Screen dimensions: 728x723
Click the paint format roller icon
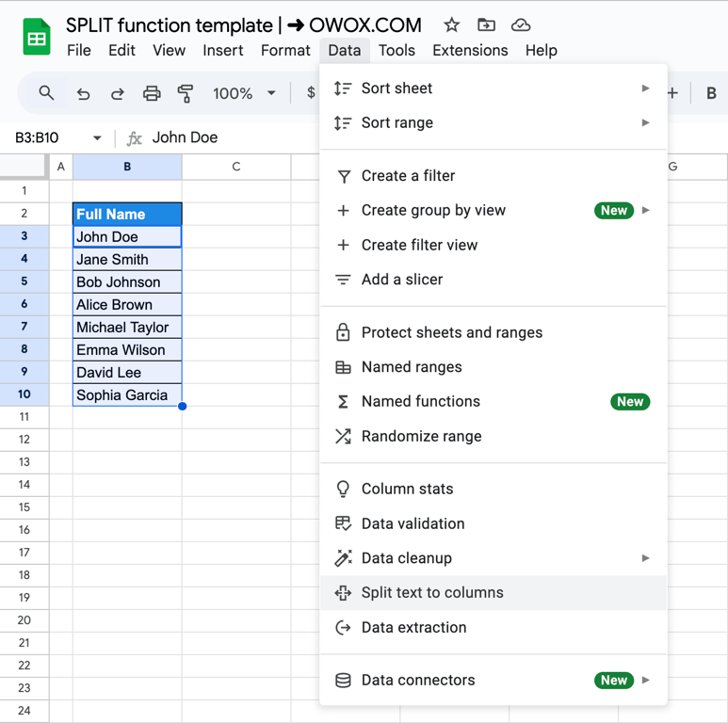[186, 94]
